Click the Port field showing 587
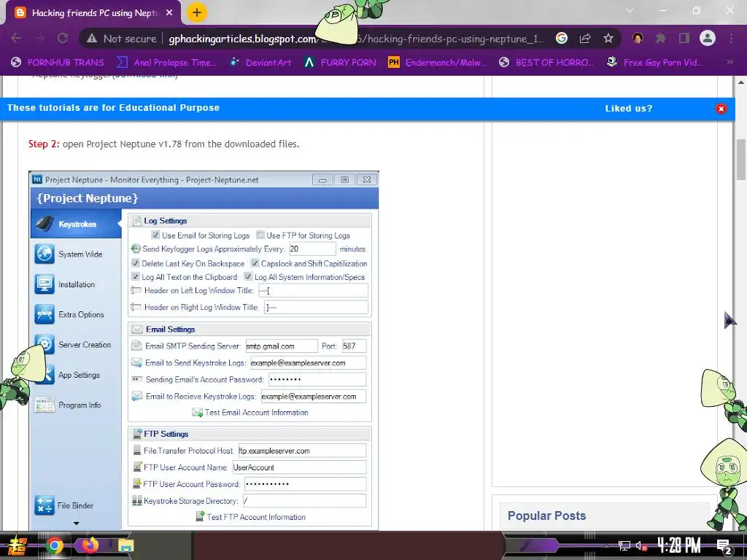 (x=354, y=346)
